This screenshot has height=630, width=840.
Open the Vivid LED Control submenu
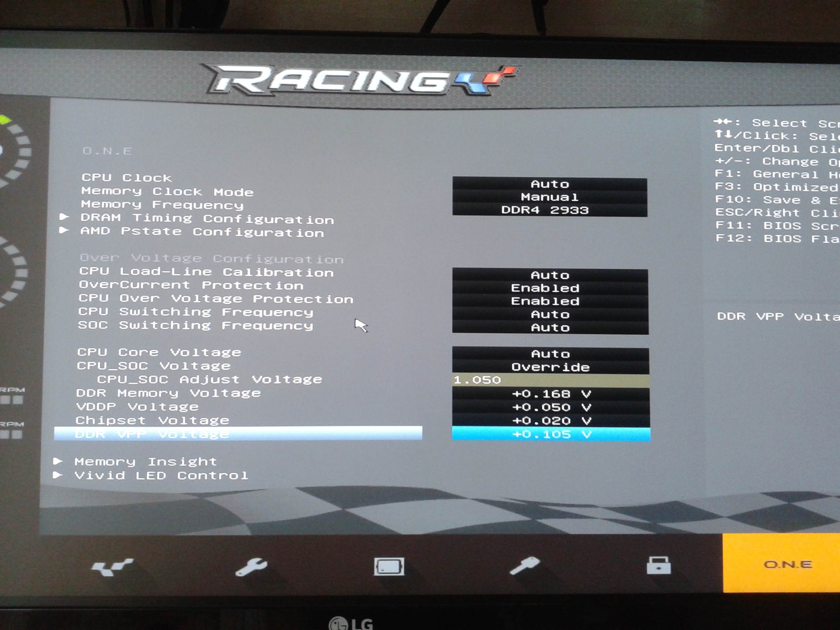pyautogui.click(x=161, y=475)
